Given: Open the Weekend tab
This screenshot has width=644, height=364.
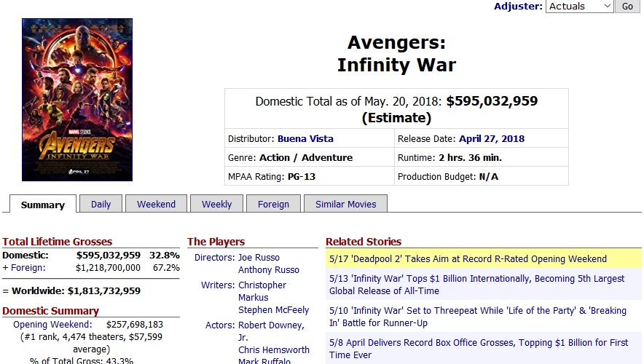Looking at the screenshot, I should 156,204.
